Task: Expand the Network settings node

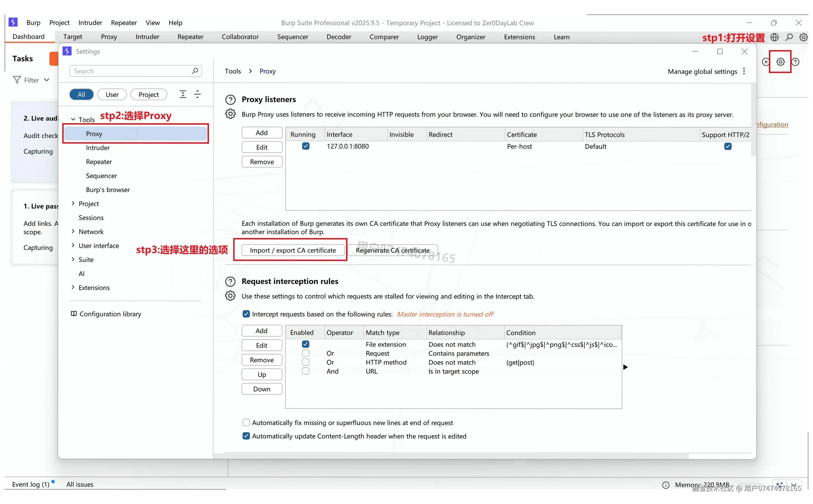Action: coord(73,231)
